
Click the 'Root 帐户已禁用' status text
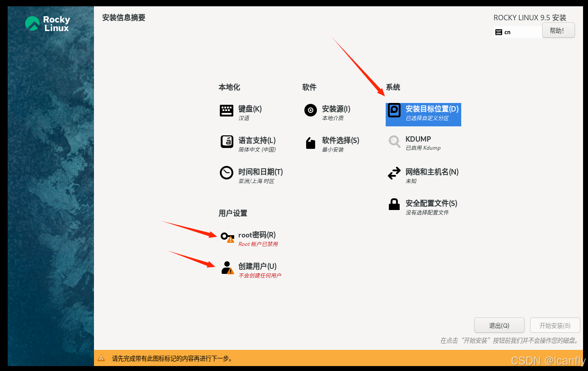click(x=258, y=244)
